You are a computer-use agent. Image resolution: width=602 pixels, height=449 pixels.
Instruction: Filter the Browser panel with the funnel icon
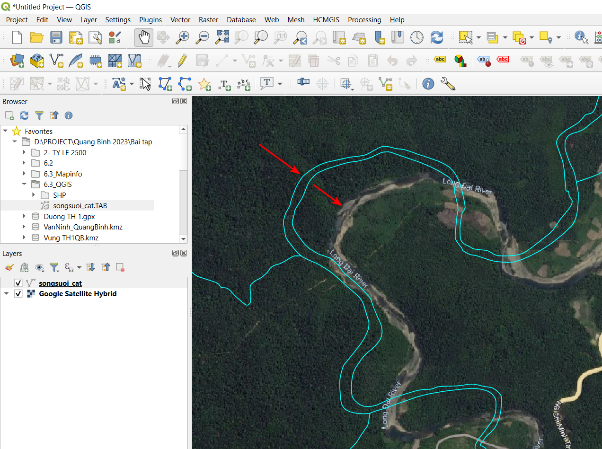point(39,115)
